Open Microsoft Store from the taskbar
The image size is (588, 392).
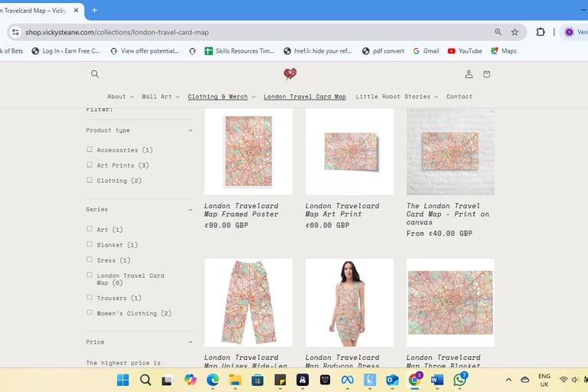257,380
